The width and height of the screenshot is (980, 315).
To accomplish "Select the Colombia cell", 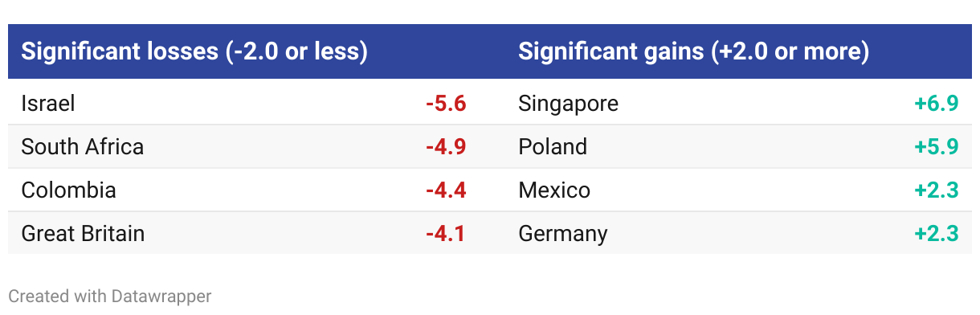I will pyautogui.click(x=69, y=190).
